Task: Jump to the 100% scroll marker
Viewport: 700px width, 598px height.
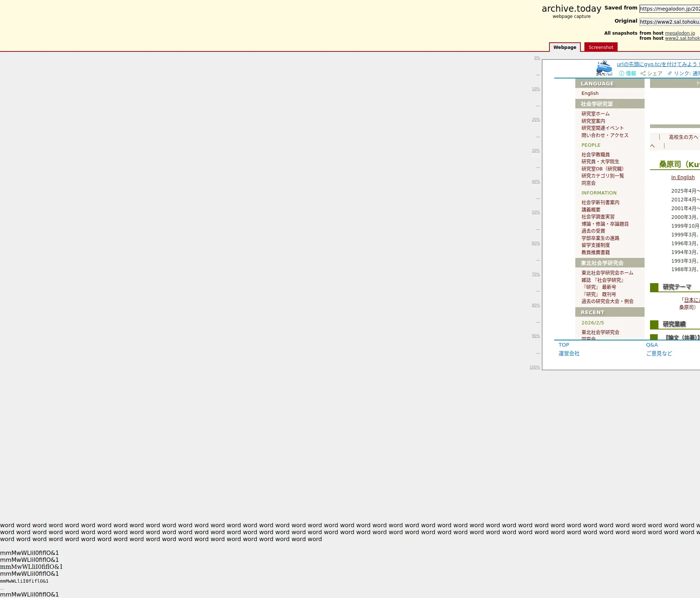Action: point(534,367)
